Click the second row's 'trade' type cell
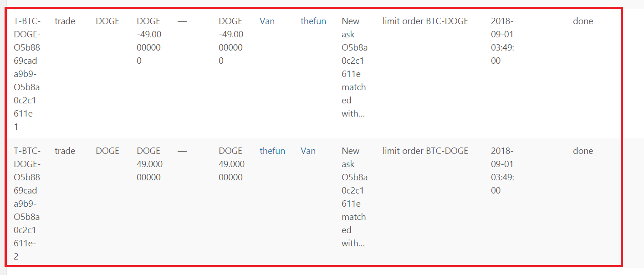The width and height of the screenshot is (644, 275). click(65, 151)
